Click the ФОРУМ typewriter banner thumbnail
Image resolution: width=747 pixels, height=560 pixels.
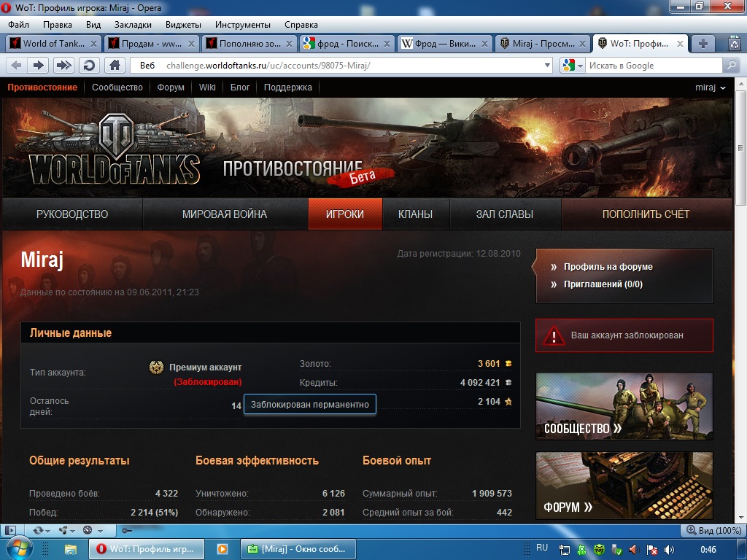[x=624, y=485]
